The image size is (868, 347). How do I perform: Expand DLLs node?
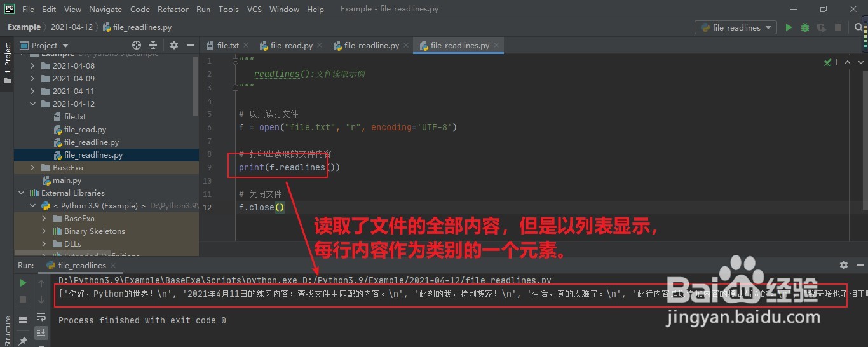coord(44,243)
